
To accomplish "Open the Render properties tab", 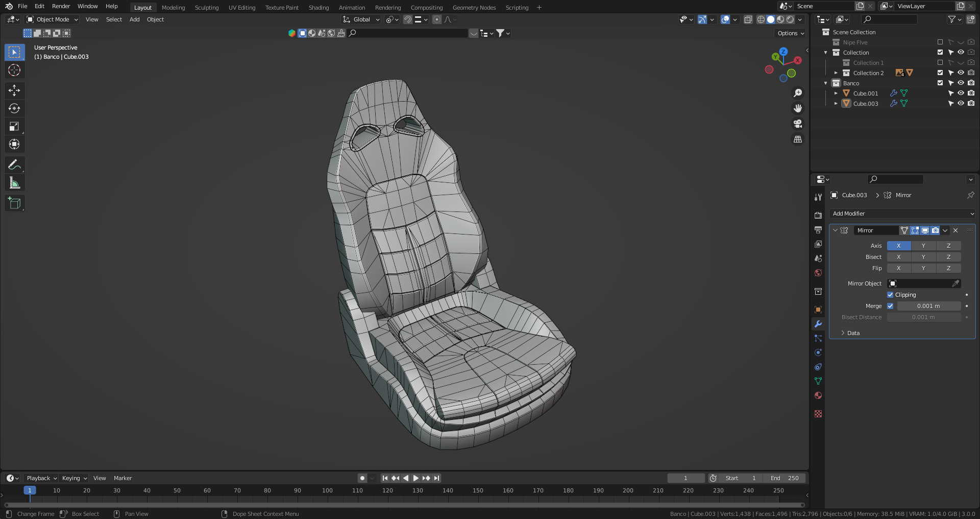I will click(818, 215).
